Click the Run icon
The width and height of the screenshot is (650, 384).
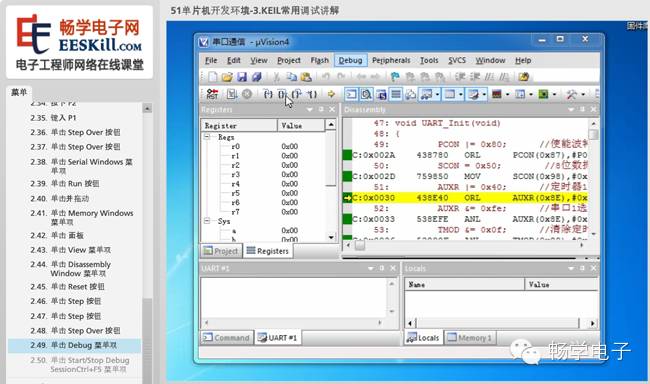pyautogui.click(x=232, y=94)
